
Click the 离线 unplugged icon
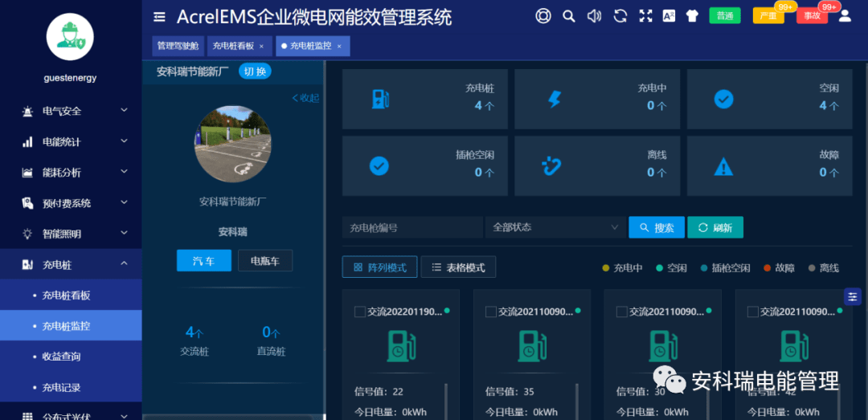pos(551,166)
